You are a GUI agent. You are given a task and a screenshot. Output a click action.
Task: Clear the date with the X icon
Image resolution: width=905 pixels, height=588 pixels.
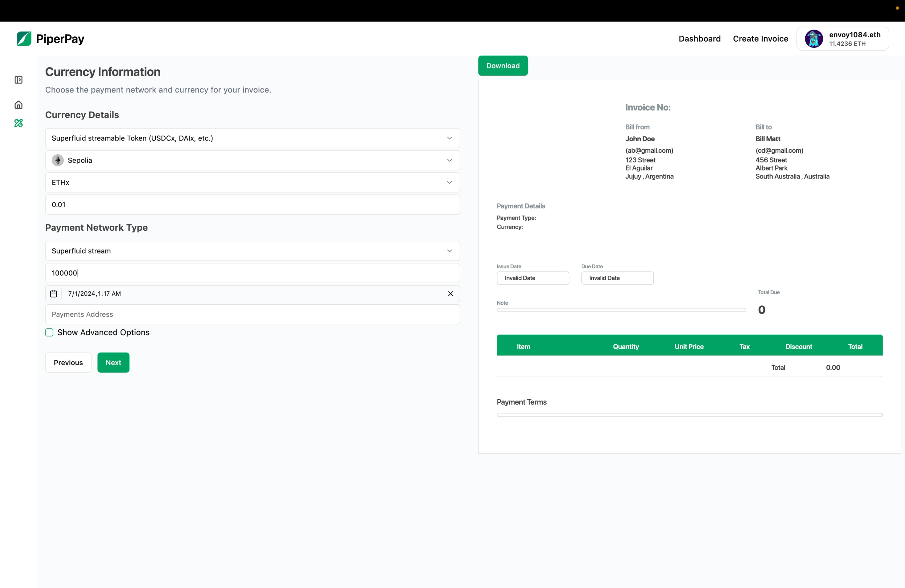coord(451,294)
